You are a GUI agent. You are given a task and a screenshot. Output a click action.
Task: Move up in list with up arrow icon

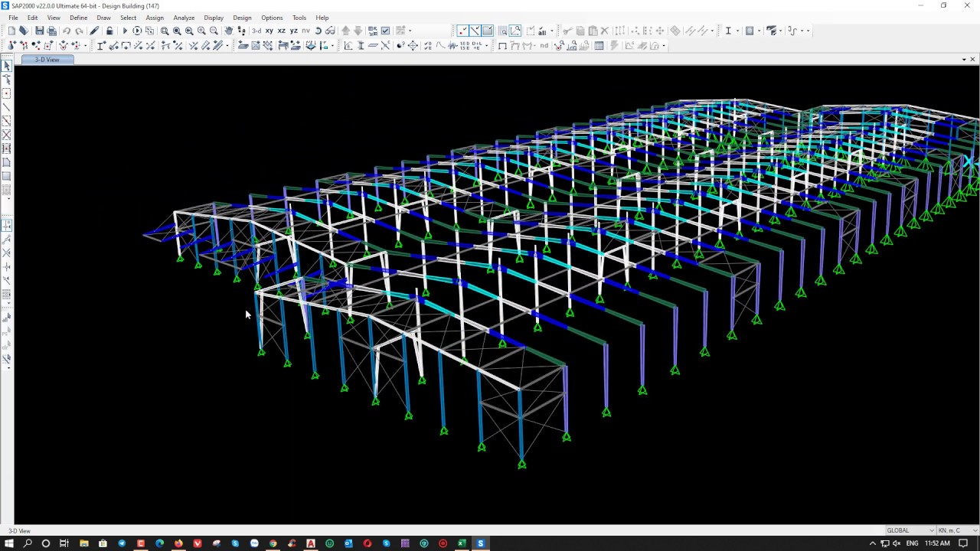tap(345, 31)
